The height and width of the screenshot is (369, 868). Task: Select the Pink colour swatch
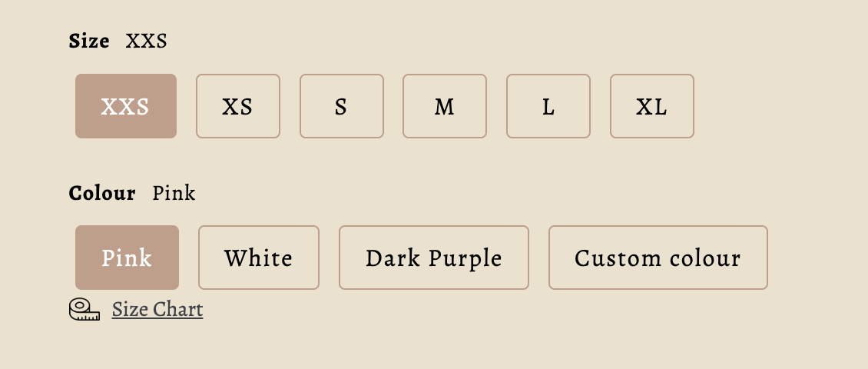point(127,258)
